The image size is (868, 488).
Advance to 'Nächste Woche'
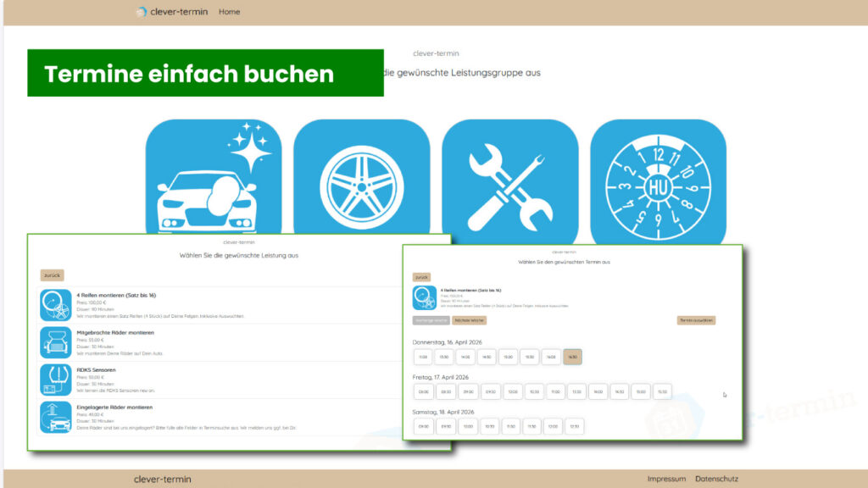pyautogui.click(x=470, y=320)
